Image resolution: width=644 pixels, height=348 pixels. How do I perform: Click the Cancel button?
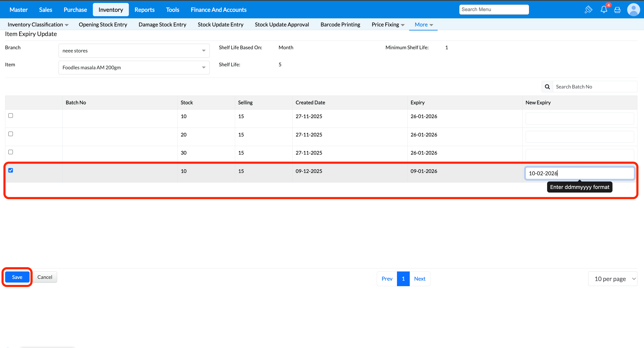45,277
